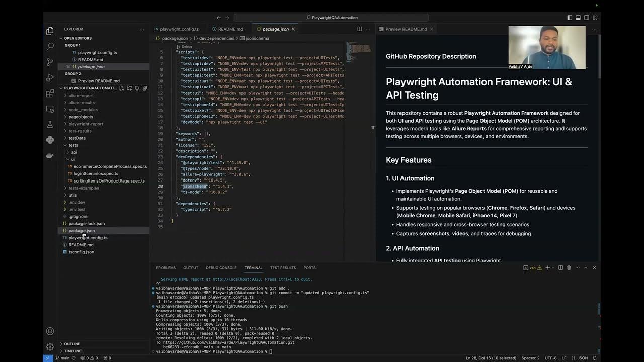644x362 pixels.
Task: Close the package.json editor tab
Action: [x=293, y=29]
